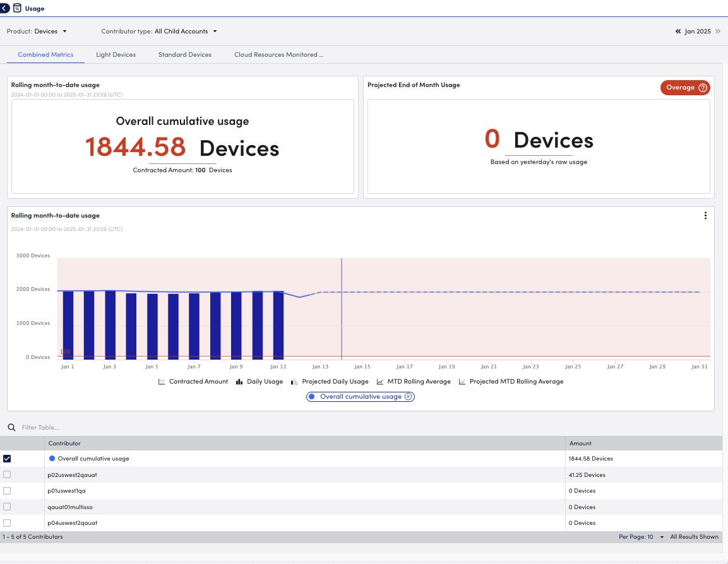728x564 pixels.
Task: Click the All Results Shown text
Action: click(694, 537)
